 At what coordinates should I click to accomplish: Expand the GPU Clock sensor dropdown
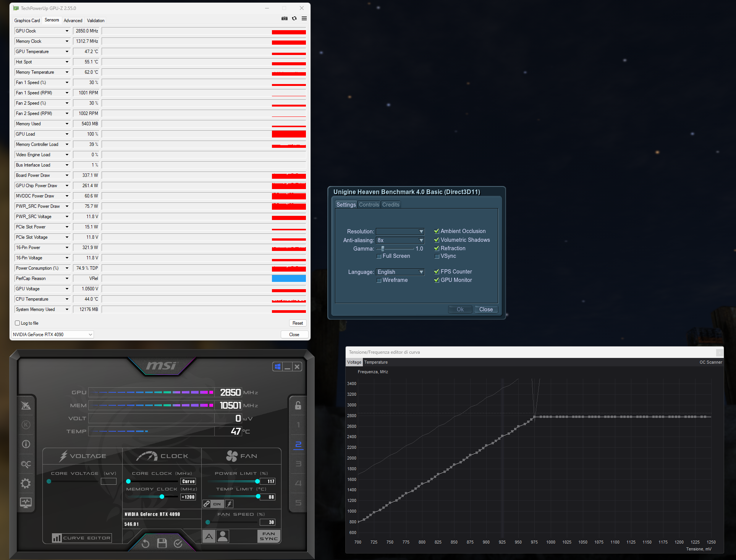(67, 31)
